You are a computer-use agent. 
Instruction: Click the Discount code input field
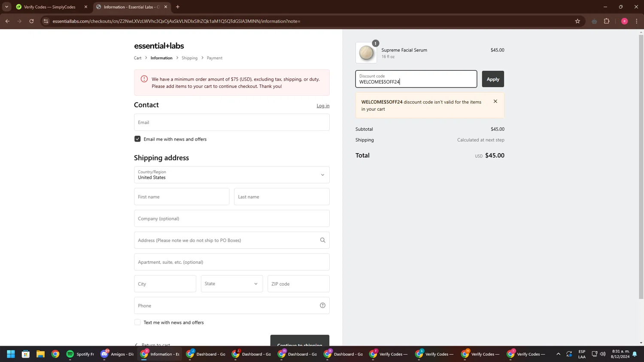416,79
